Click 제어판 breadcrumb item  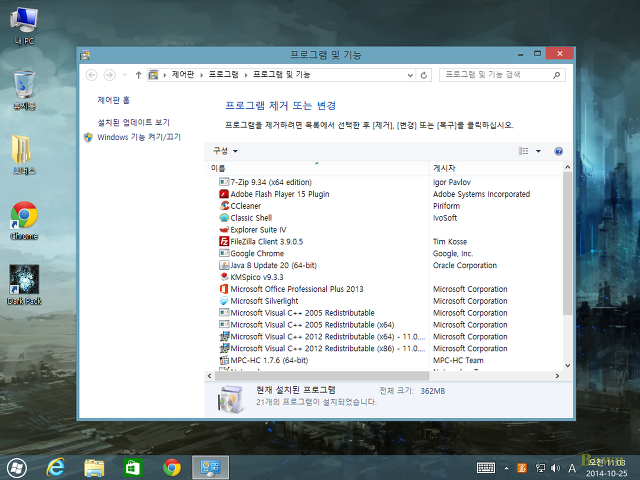point(183,75)
